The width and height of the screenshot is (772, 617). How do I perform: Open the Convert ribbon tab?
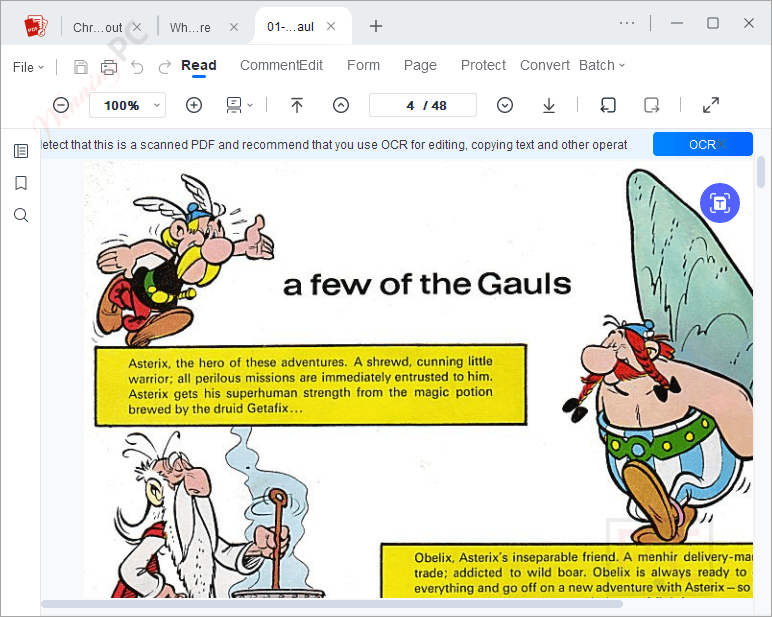(545, 65)
